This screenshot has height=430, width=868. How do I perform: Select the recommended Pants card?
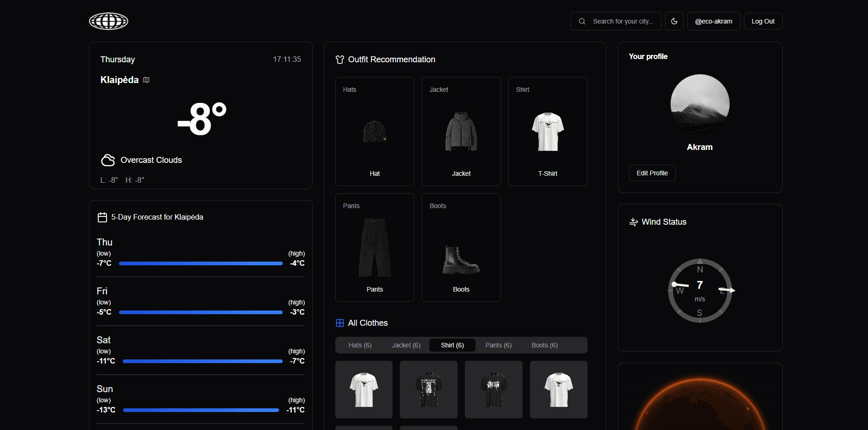pos(375,247)
